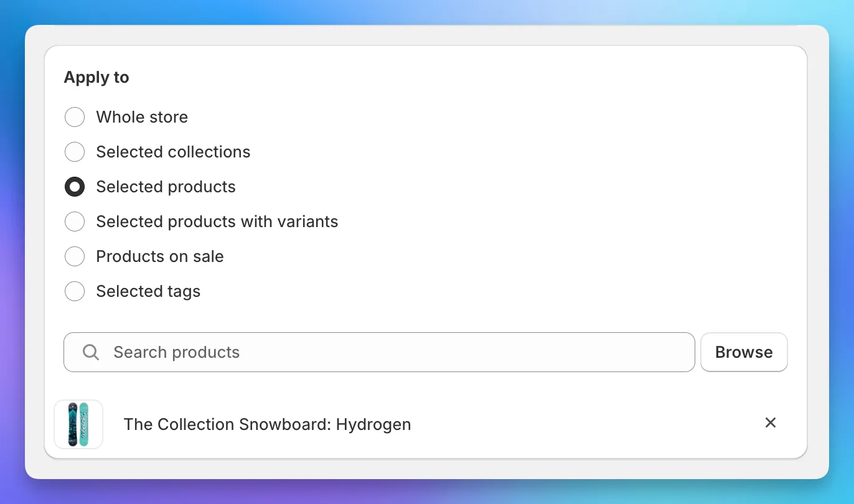The image size is (854, 504).
Task: Click the Selected products label text
Action: pos(166,187)
